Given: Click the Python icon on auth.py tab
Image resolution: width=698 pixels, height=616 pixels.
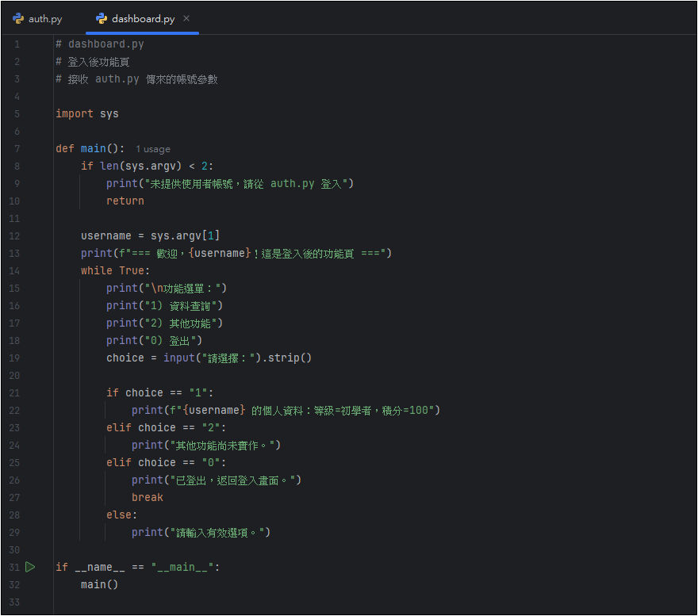Looking at the screenshot, I should click(18, 18).
